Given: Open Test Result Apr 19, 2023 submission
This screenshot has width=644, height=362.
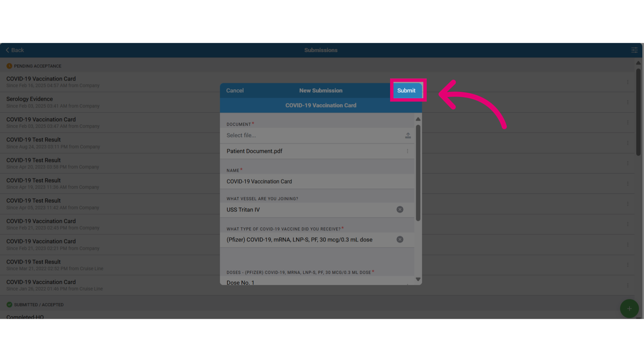Looking at the screenshot, I should coord(317,184).
